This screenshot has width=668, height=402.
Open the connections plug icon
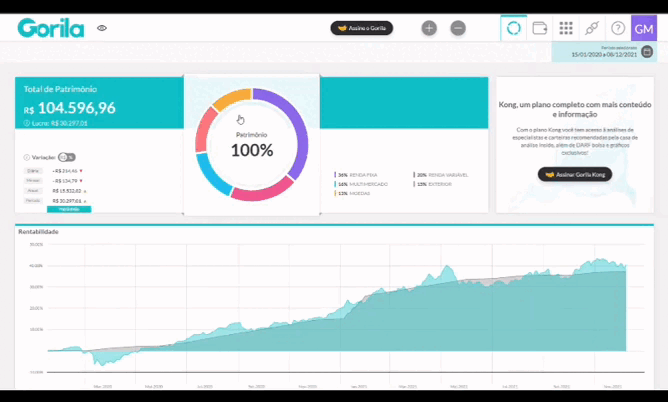pos(592,28)
